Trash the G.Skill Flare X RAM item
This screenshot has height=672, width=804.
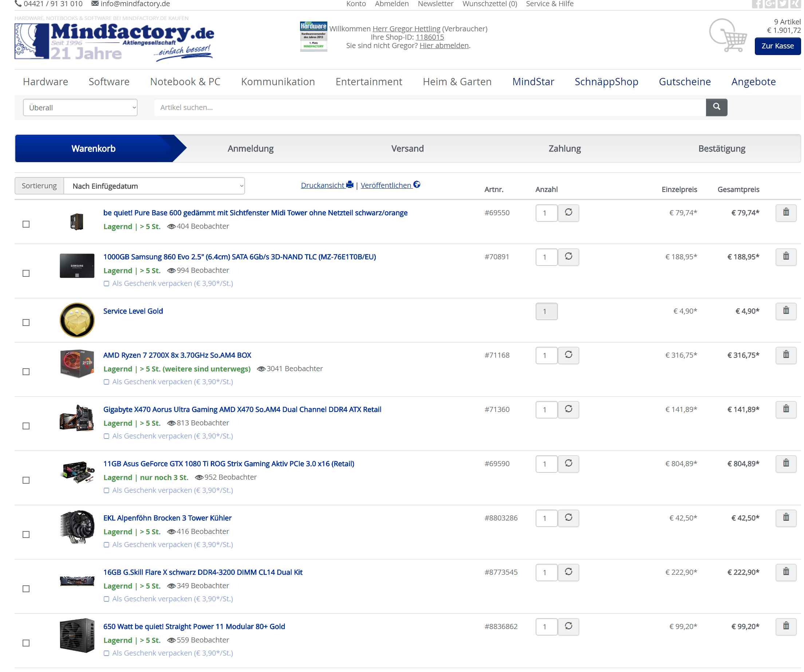coord(786,573)
